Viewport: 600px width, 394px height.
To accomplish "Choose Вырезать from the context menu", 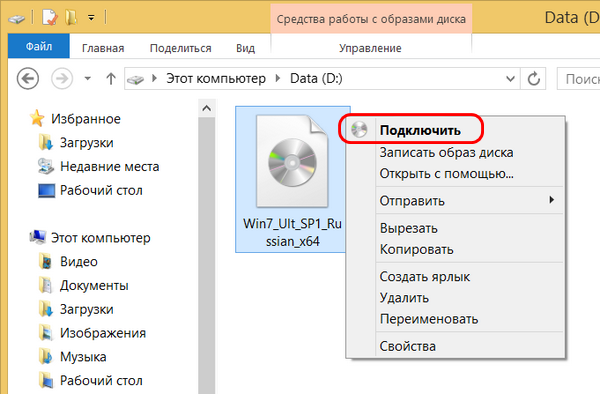I will coord(456,228).
